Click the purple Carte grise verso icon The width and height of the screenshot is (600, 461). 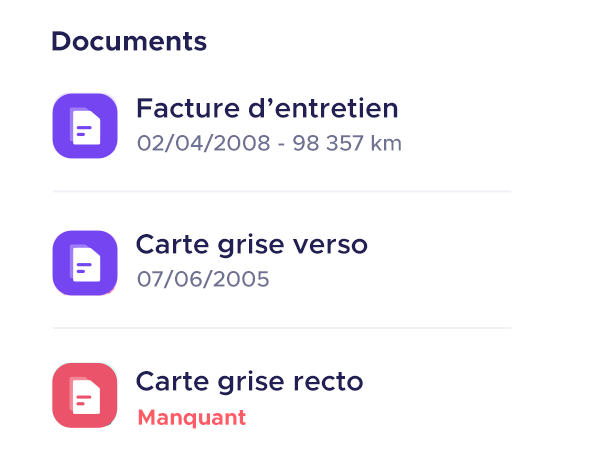[85, 263]
